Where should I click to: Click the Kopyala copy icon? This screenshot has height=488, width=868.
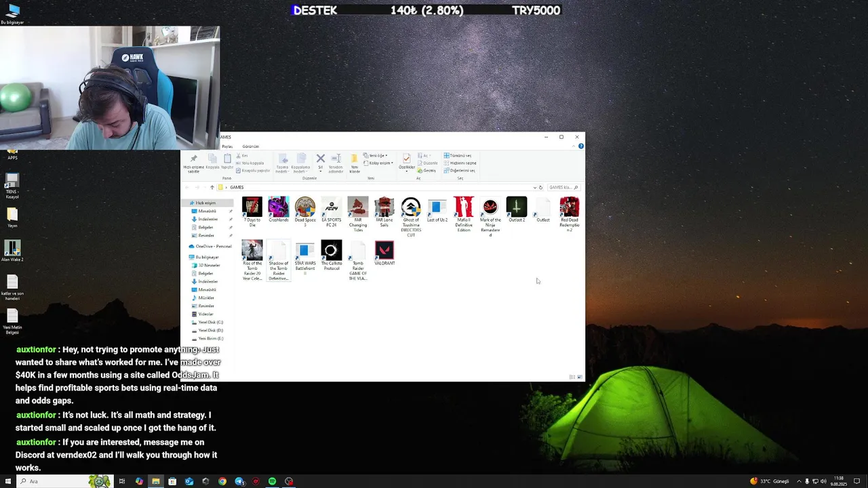[x=212, y=161]
